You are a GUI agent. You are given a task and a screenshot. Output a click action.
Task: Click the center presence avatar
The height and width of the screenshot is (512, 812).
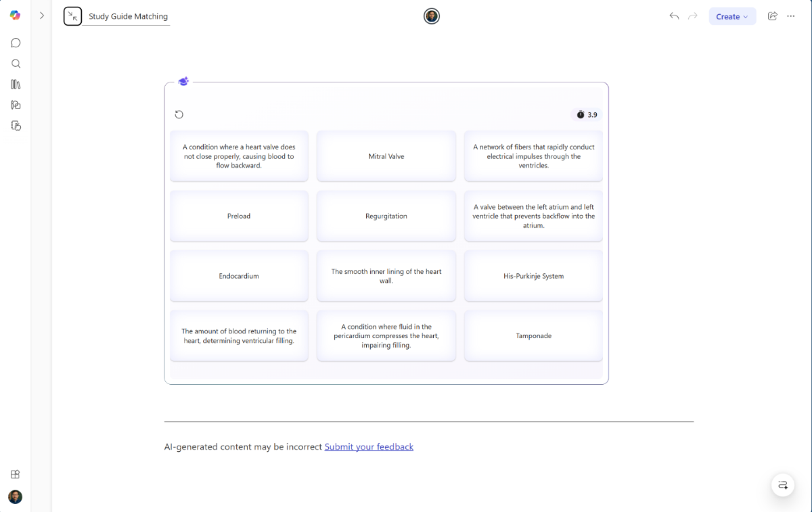[x=432, y=16]
